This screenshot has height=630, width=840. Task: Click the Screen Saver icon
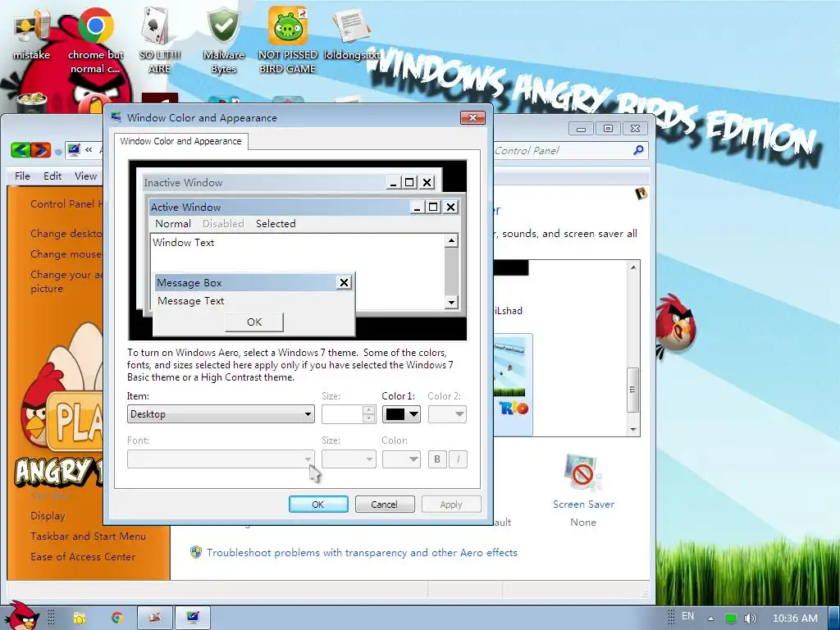click(x=583, y=472)
